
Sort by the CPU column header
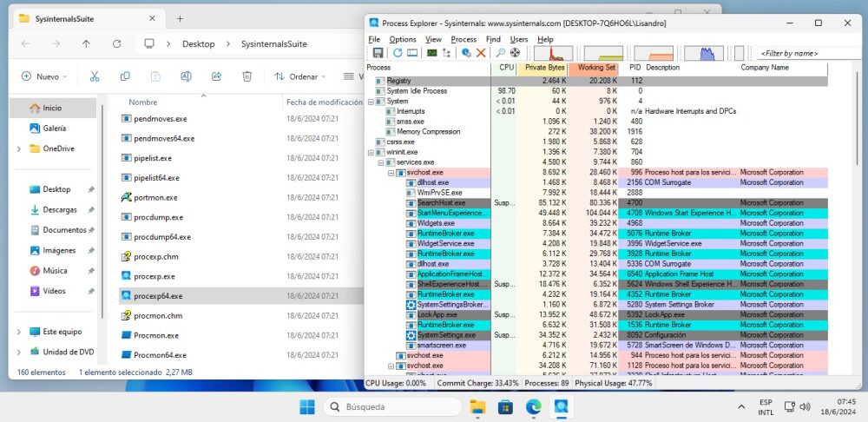(503, 68)
